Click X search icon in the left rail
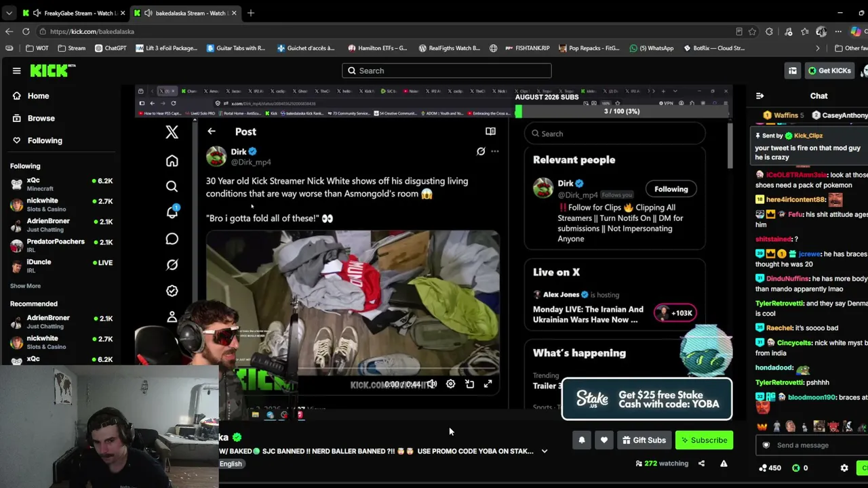 172,186
